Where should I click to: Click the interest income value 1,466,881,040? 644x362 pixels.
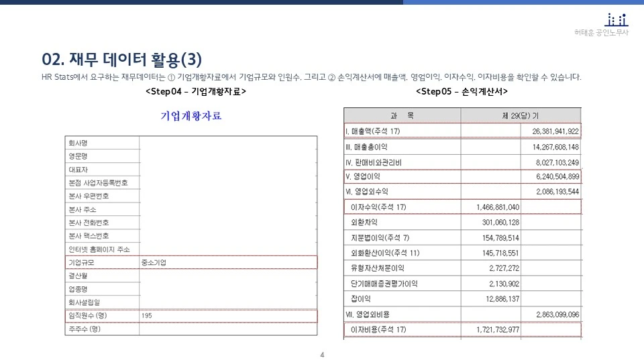498,207
